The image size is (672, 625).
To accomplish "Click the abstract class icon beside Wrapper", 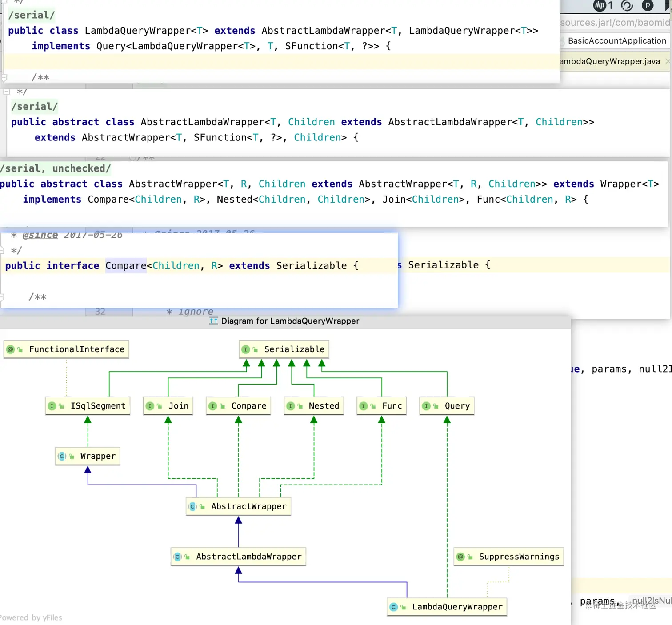I will click(x=62, y=456).
